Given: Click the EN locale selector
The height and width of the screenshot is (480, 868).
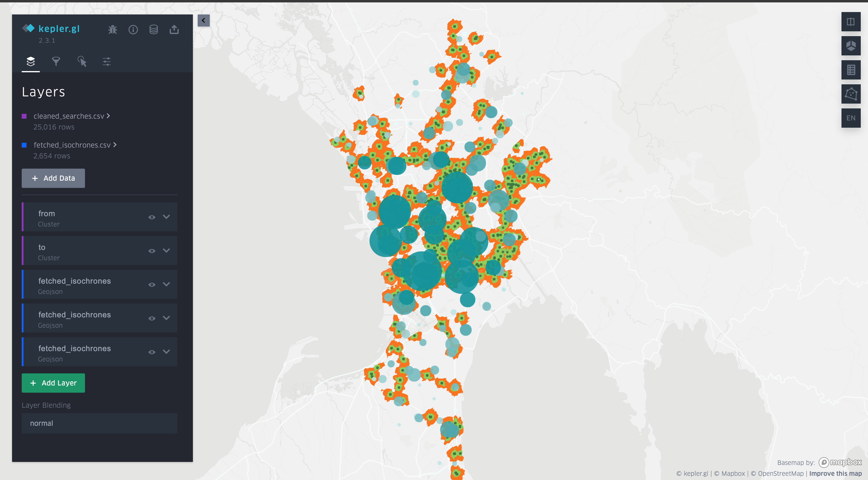Looking at the screenshot, I should (x=851, y=117).
